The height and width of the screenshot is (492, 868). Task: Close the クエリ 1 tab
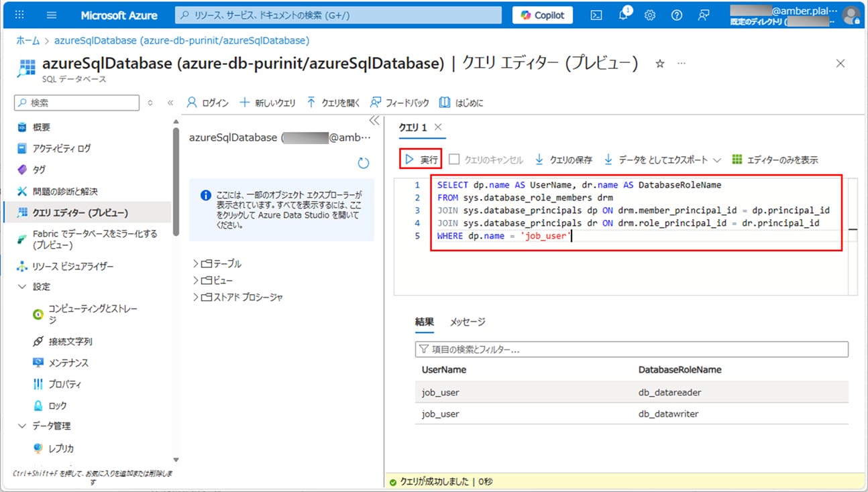(438, 127)
